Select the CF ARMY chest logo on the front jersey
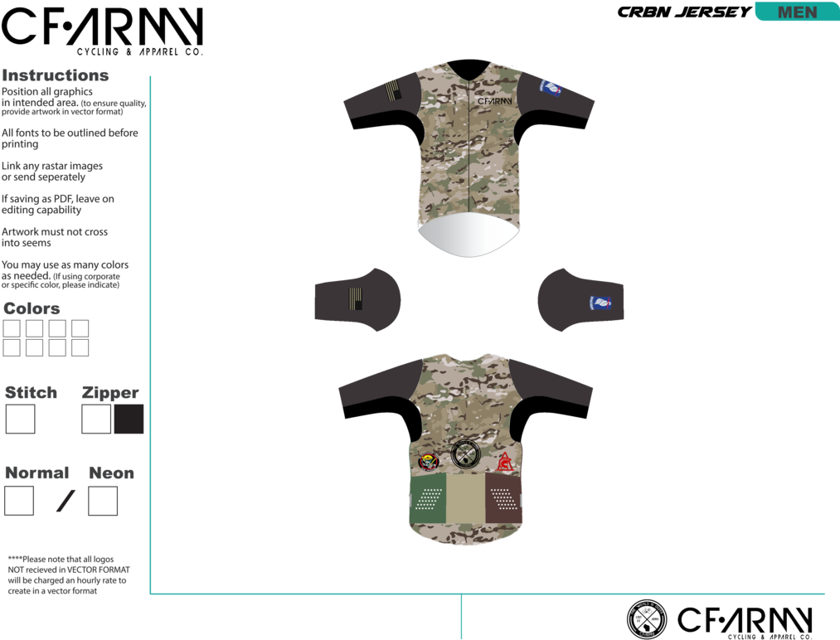 494,101
